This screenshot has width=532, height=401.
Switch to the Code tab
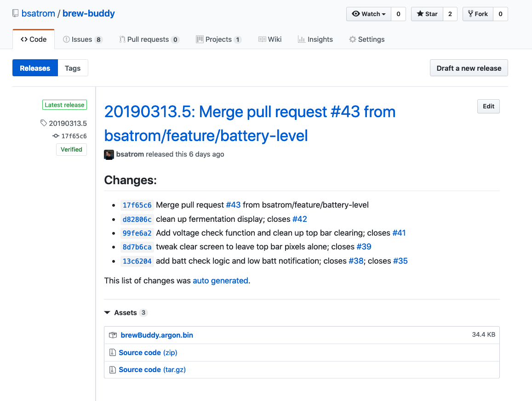coord(34,40)
